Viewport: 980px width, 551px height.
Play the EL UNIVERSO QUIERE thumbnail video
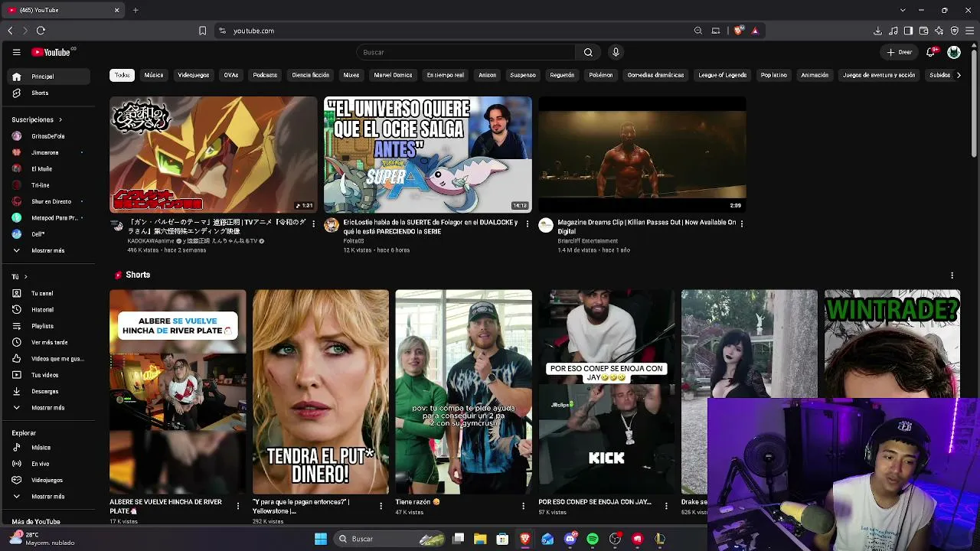pos(428,155)
